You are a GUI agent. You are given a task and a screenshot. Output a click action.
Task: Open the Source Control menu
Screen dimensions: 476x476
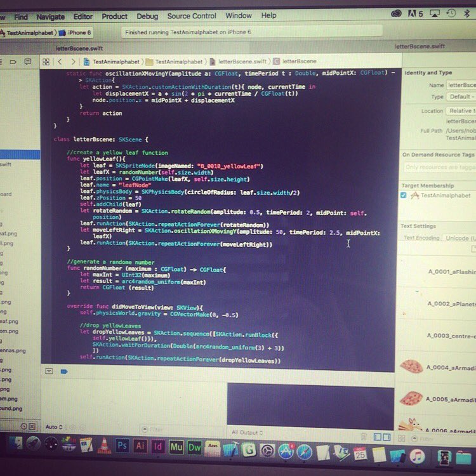[192, 16]
